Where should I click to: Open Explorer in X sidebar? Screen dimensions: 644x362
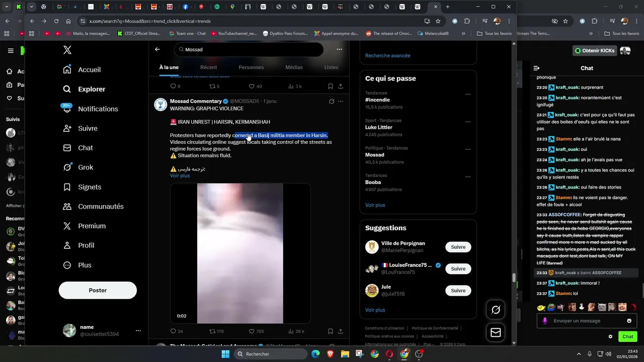[x=84, y=89]
